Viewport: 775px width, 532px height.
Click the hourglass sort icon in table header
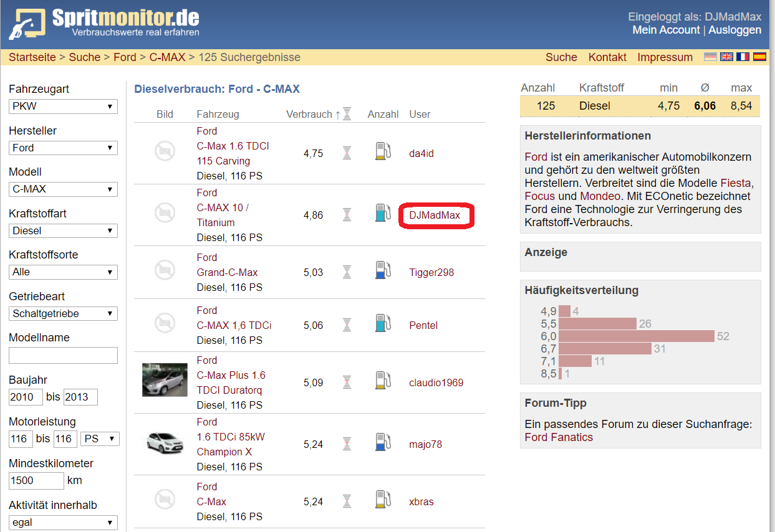(x=347, y=113)
